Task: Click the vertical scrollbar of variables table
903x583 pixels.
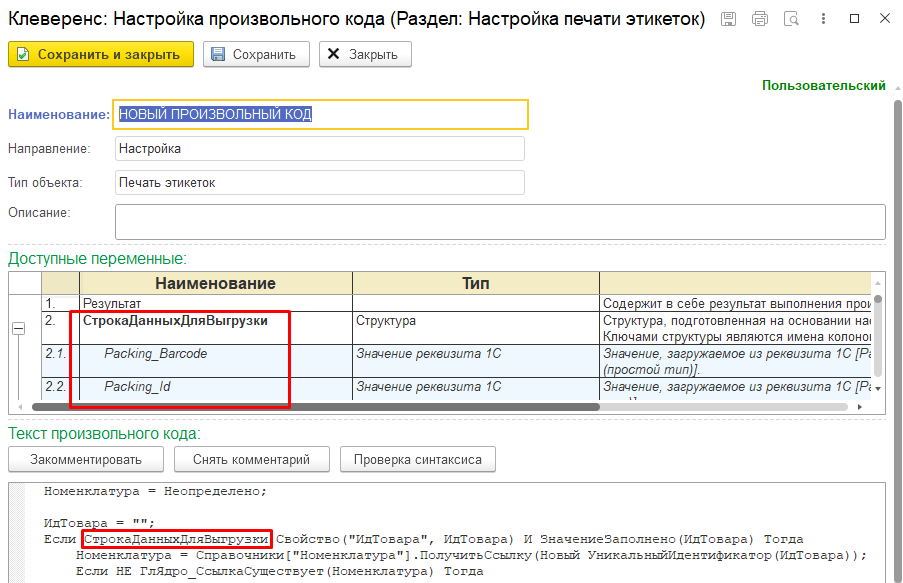Action: tap(878, 335)
